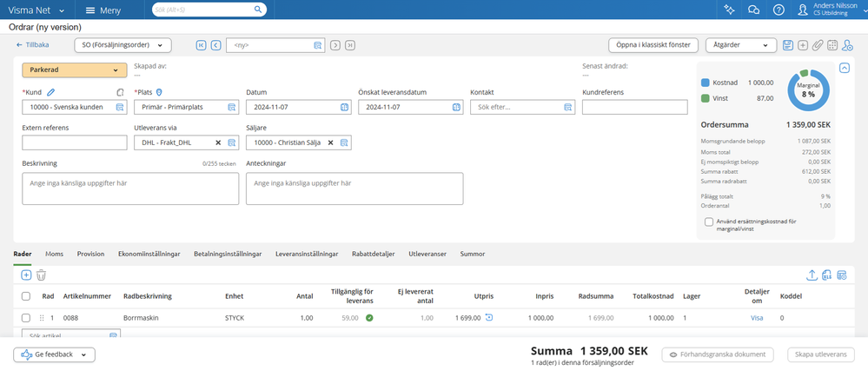The image size is (868, 371).
Task: Click the calendar icon in Datum field
Action: point(344,108)
